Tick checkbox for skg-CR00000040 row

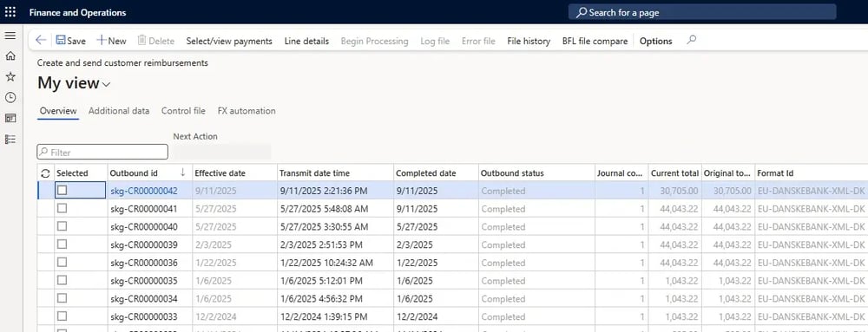[62, 226]
